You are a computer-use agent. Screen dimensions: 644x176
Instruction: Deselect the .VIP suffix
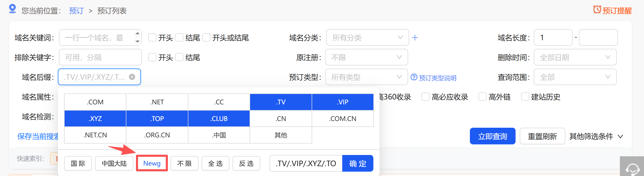(343, 102)
